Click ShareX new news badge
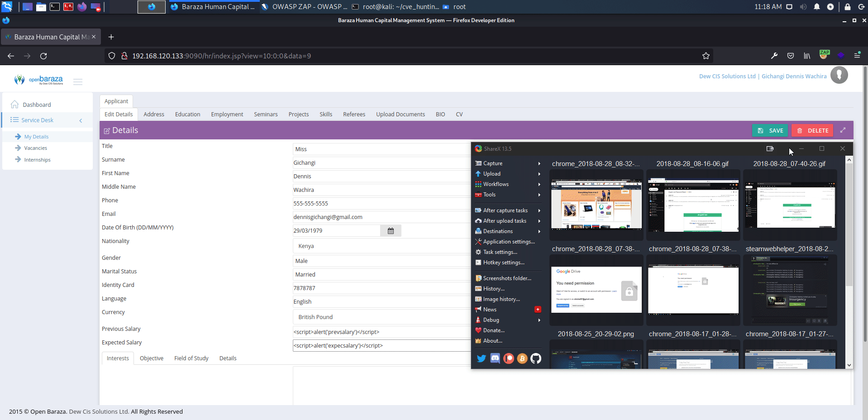This screenshot has width=868, height=420. [x=538, y=310]
